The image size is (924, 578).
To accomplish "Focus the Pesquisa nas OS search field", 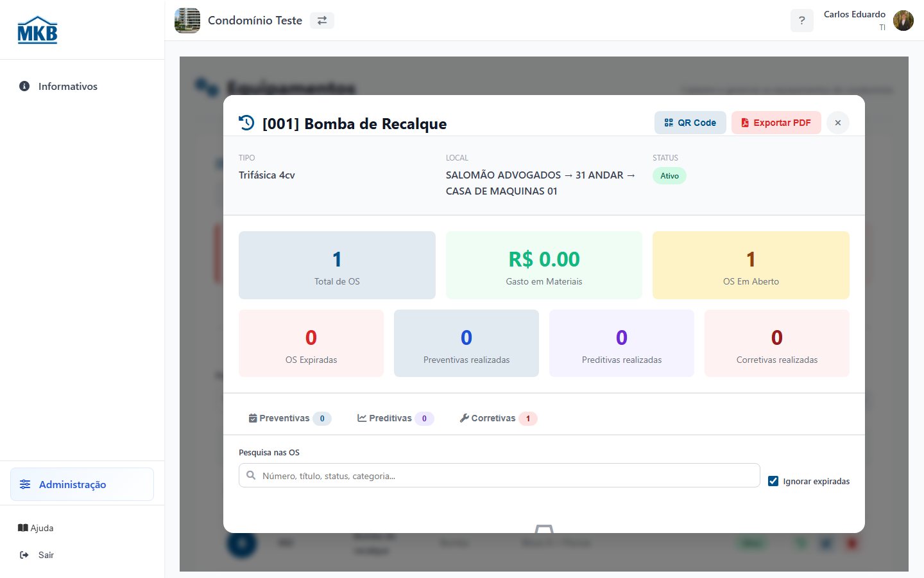I will 499,476.
